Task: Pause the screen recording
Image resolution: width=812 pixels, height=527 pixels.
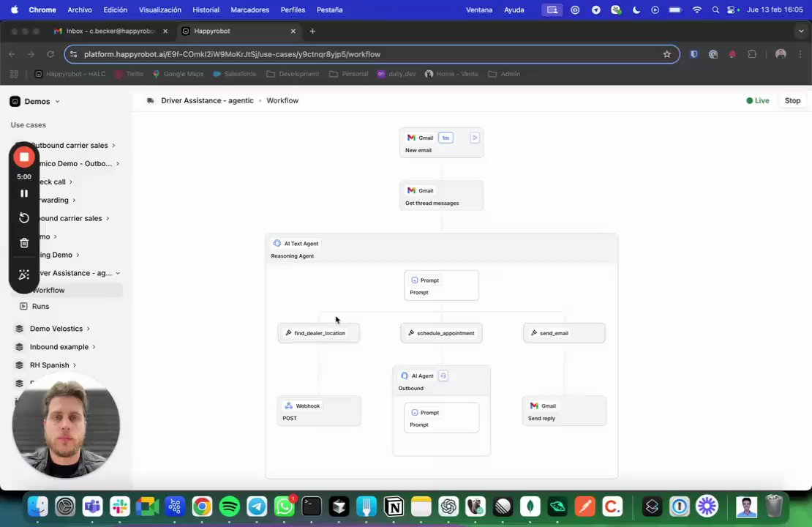Action: coord(24,193)
